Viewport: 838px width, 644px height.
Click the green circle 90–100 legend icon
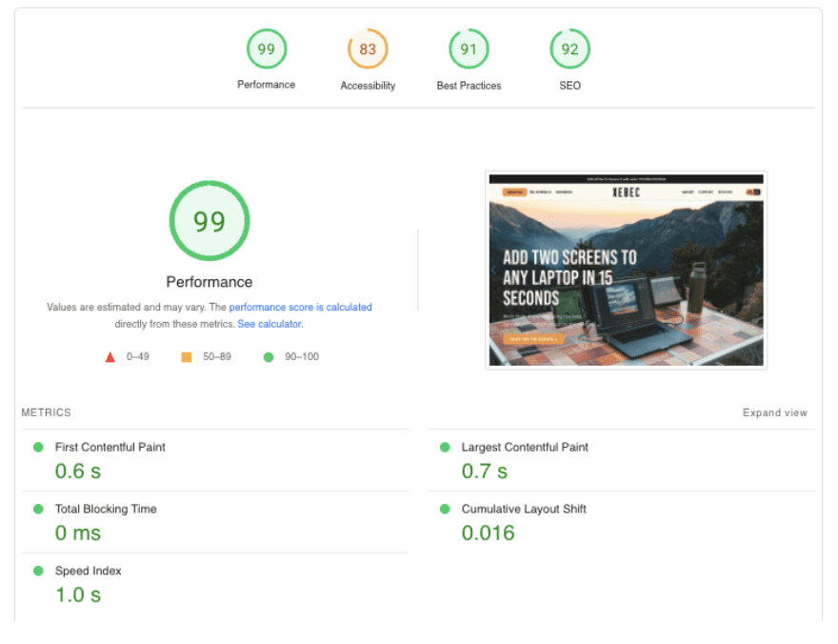[268, 357]
